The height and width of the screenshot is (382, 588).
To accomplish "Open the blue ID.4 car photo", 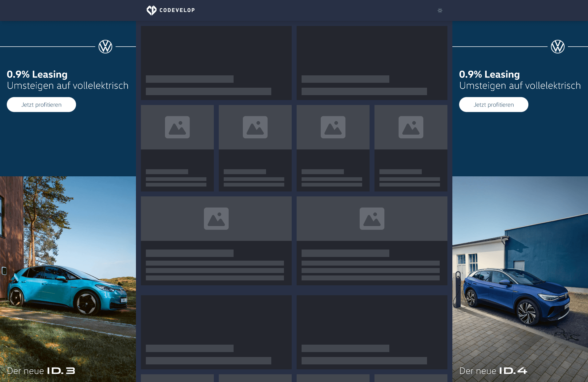I will pos(520,279).
